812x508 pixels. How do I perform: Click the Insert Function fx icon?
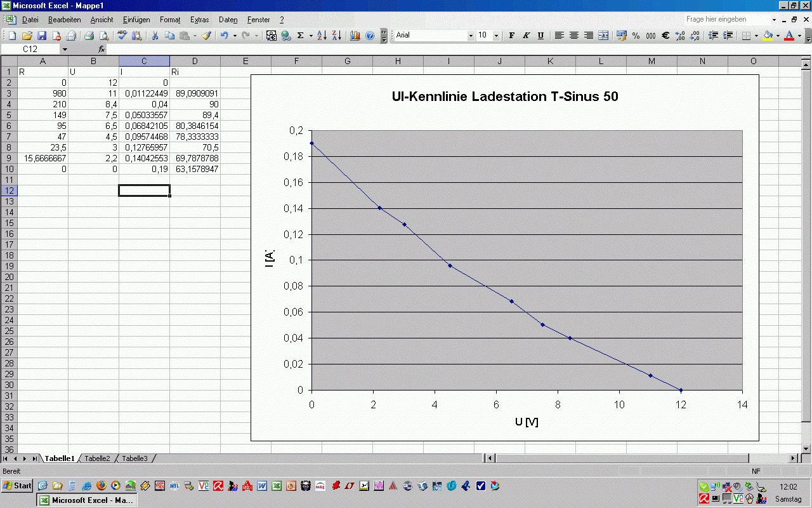pyautogui.click(x=101, y=49)
